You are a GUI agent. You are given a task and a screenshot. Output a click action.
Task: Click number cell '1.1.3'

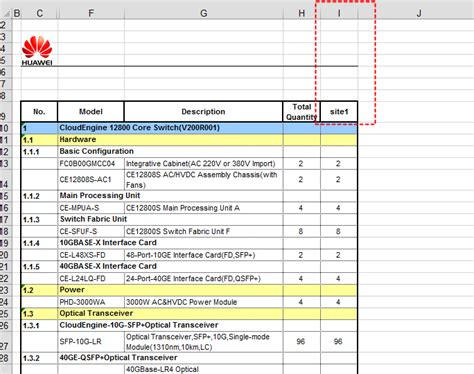click(39, 220)
